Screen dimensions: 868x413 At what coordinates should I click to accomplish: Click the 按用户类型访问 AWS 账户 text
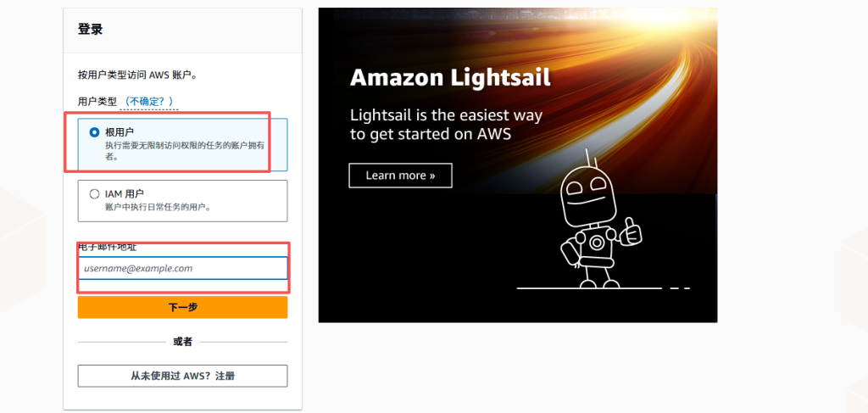click(137, 75)
